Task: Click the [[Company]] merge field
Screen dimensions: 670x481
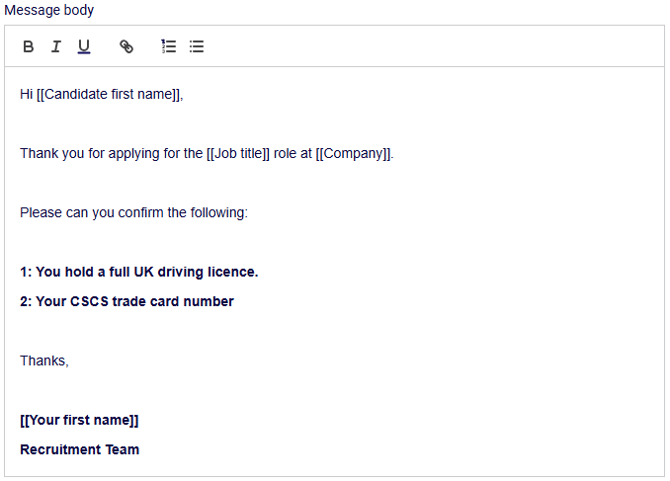Action: click(x=353, y=154)
